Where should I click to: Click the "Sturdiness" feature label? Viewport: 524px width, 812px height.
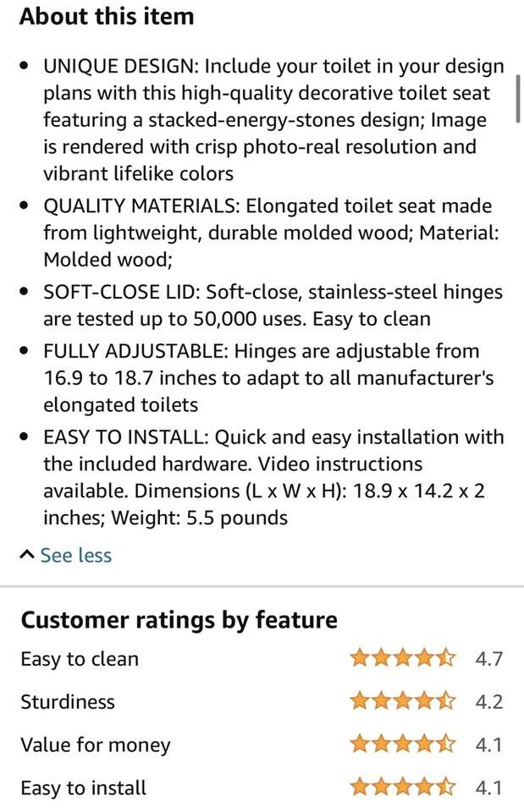click(68, 702)
